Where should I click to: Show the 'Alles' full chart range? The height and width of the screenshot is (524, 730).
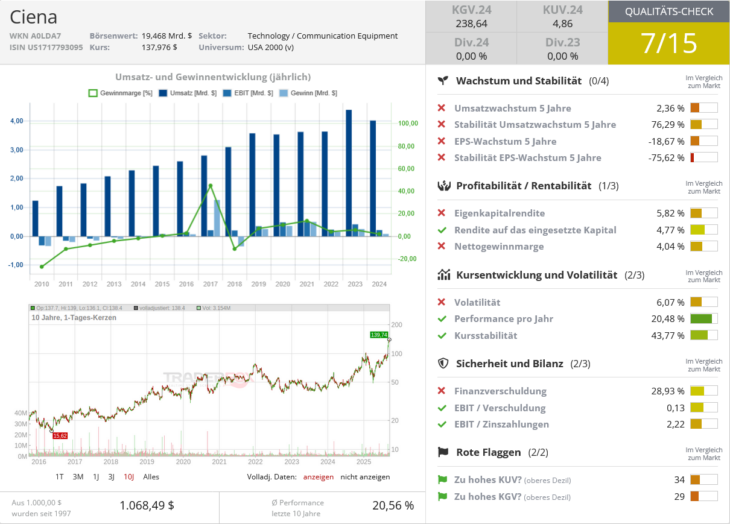pos(151,477)
